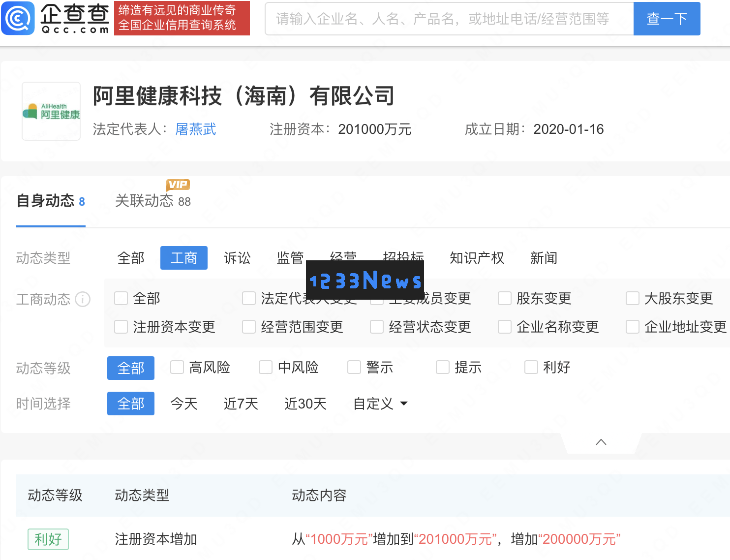730x560 pixels.
Task: Click the info icon next to 工商动态
Action: (83, 299)
